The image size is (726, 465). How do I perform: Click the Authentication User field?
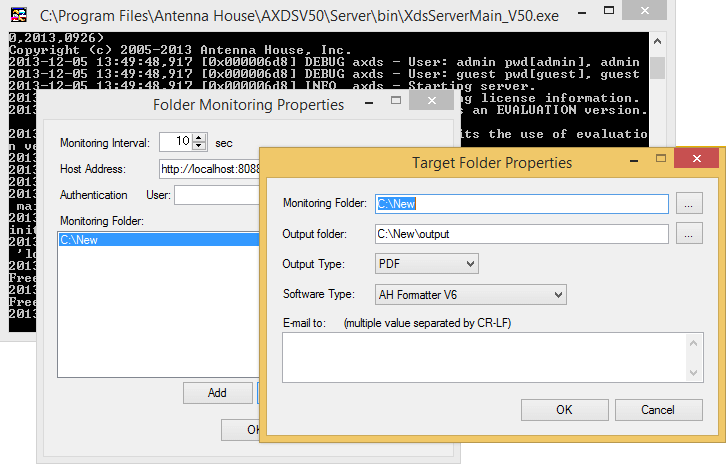pos(217,195)
